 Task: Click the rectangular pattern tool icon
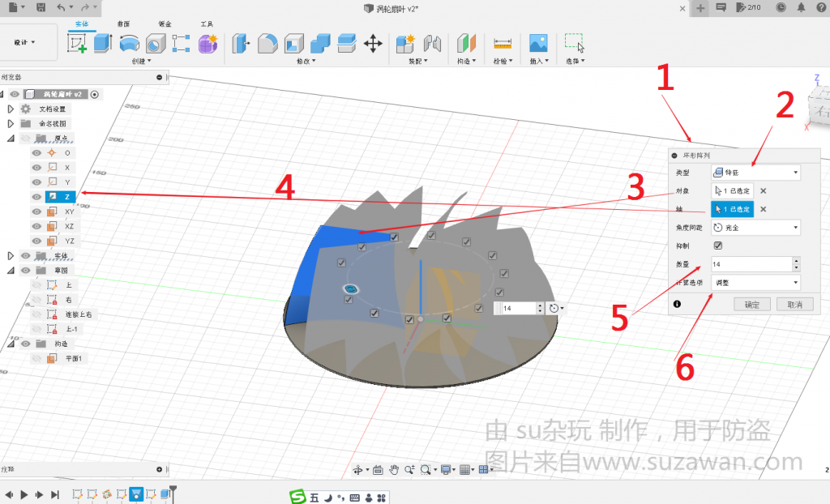(181, 44)
